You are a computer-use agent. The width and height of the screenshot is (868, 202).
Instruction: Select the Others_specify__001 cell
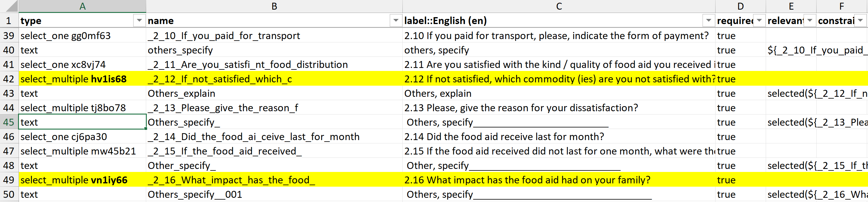pyautogui.click(x=274, y=194)
